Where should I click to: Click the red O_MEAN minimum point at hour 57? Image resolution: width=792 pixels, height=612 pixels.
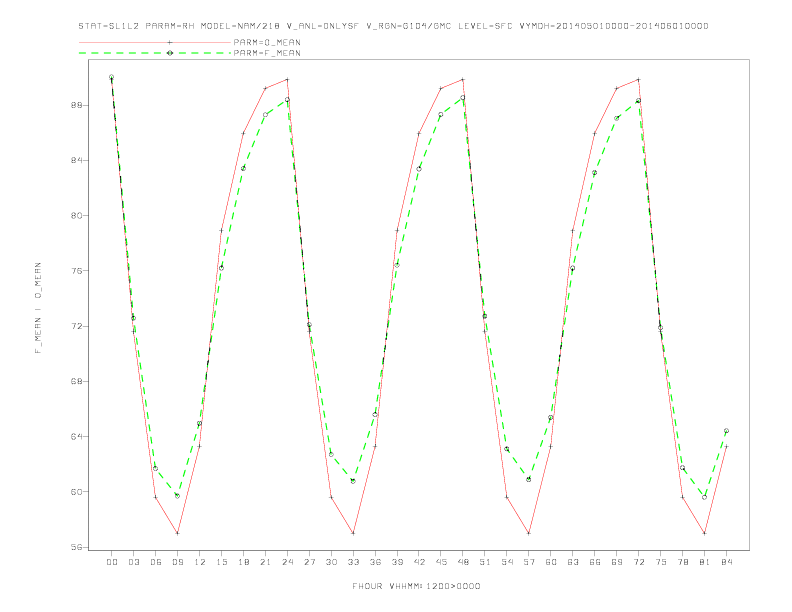coord(529,533)
